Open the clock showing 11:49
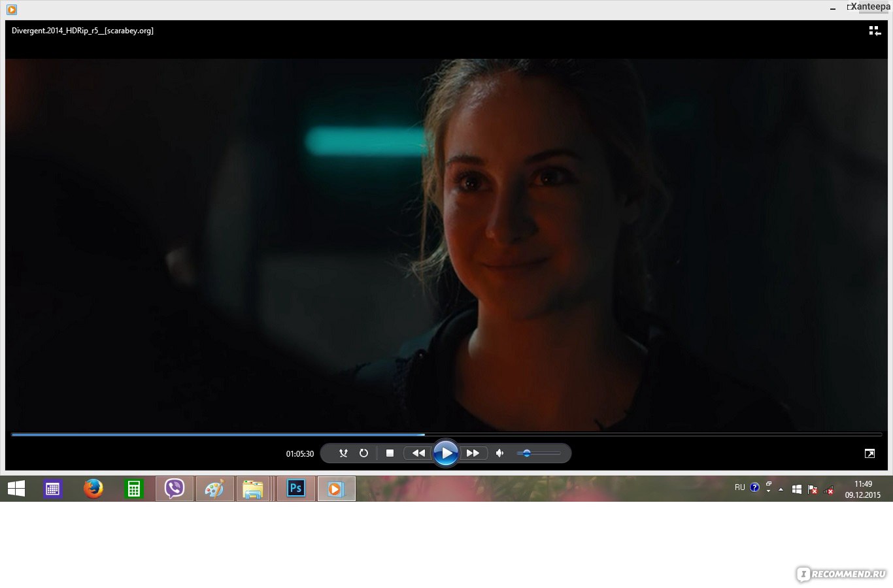This screenshot has height=588, width=893. point(863,489)
